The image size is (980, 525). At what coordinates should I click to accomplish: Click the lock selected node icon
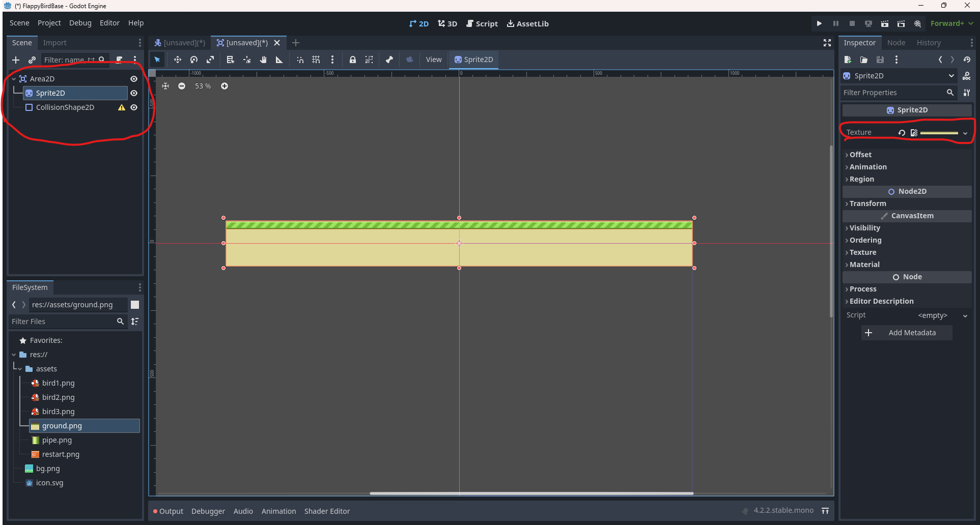point(352,60)
